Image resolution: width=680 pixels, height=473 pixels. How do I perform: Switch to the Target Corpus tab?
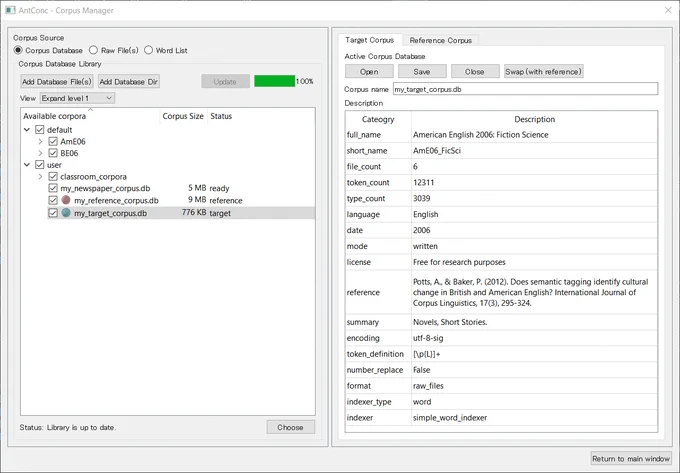pos(369,40)
